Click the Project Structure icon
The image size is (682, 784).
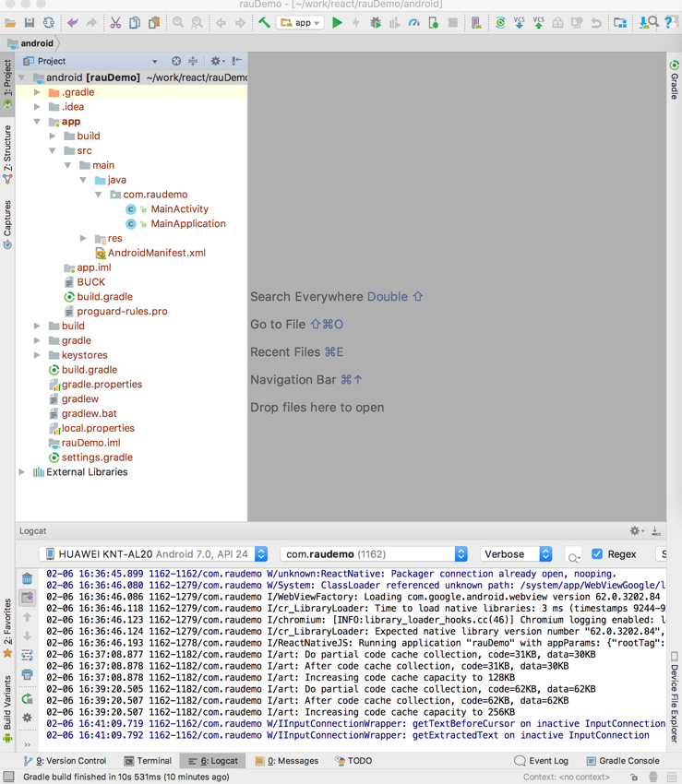(620, 23)
